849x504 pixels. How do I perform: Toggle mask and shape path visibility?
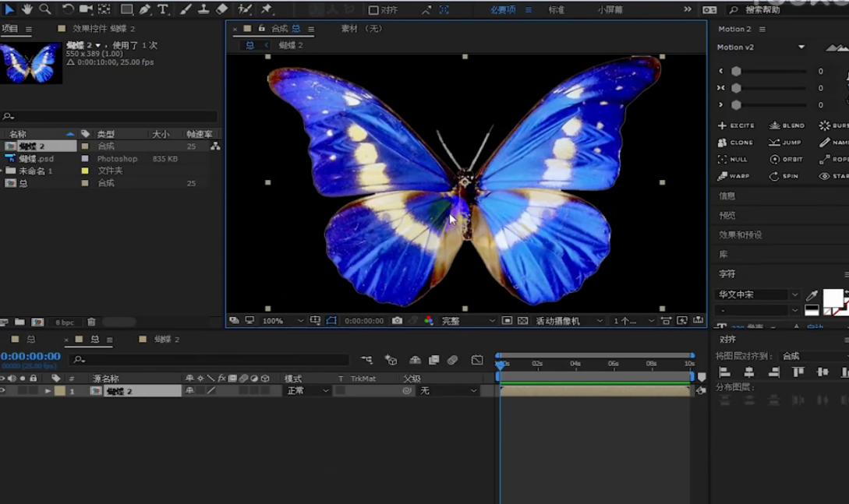[331, 321]
